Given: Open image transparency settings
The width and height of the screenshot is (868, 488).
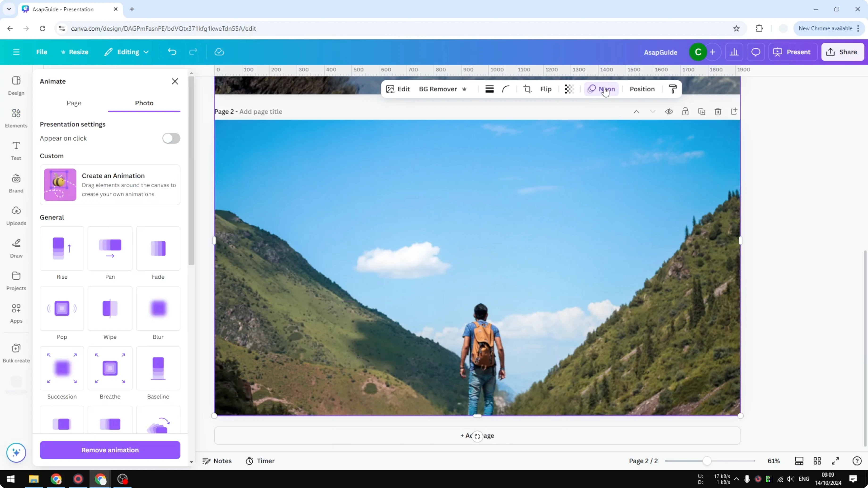Looking at the screenshot, I should click(x=569, y=89).
